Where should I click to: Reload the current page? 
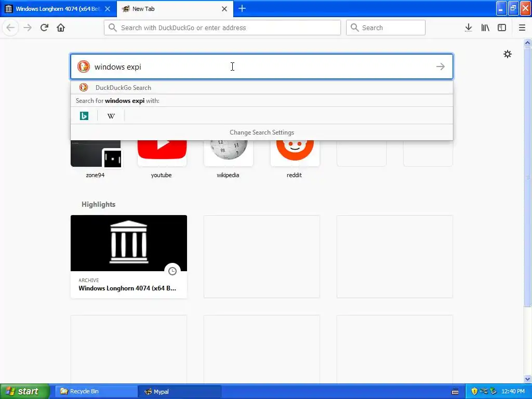(x=44, y=28)
